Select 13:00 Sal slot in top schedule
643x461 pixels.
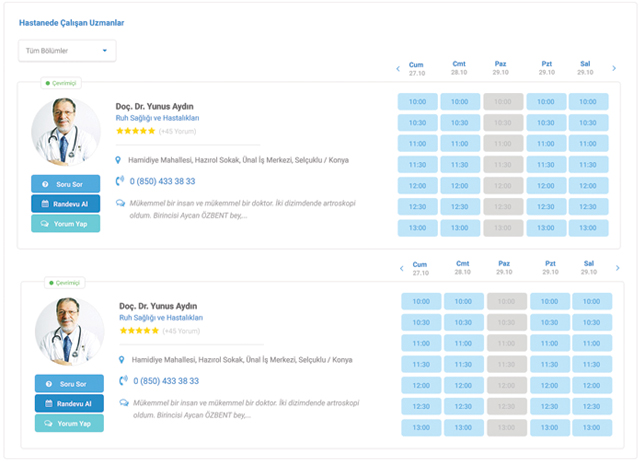tap(588, 227)
